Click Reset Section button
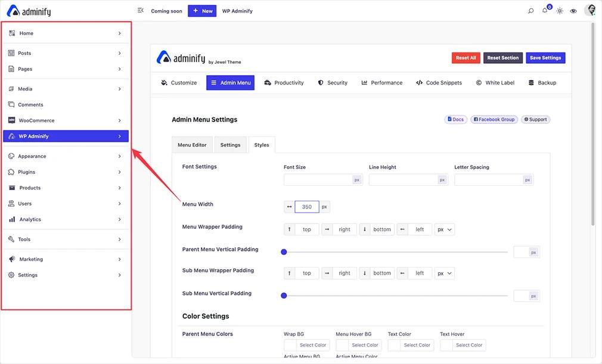The height and width of the screenshot is (364, 602). (x=503, y=58)
